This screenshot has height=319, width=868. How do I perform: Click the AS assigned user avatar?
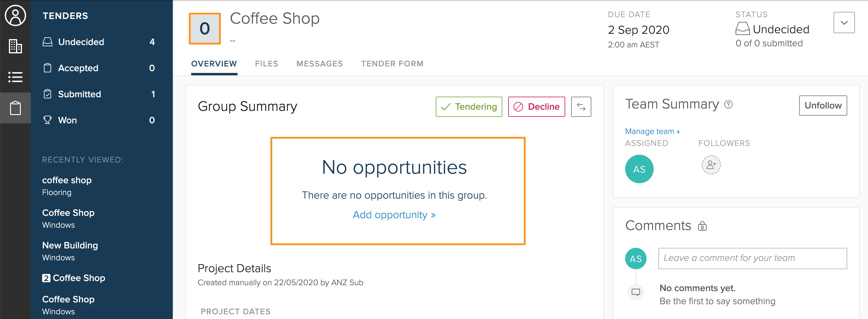(639, 169)
